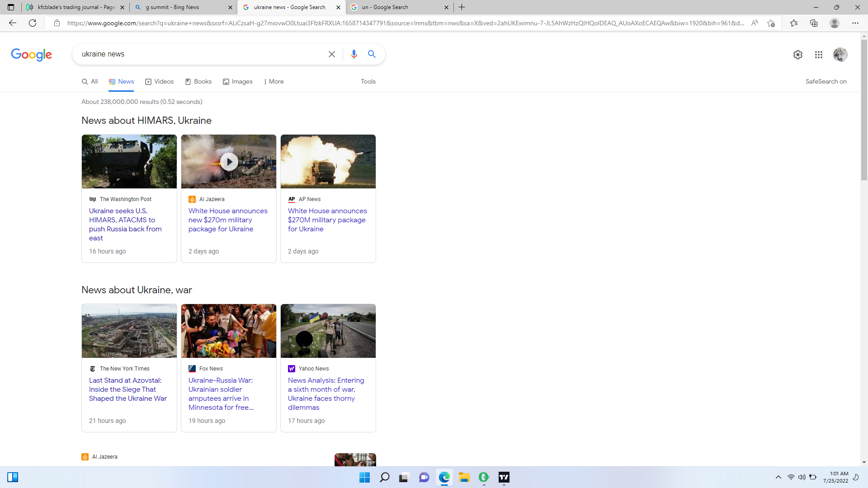Open TradingView from the taskbar

pos(504,477)
